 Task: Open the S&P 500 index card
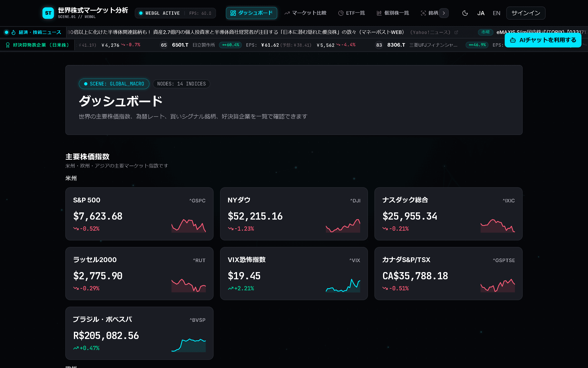coord(139,214)
